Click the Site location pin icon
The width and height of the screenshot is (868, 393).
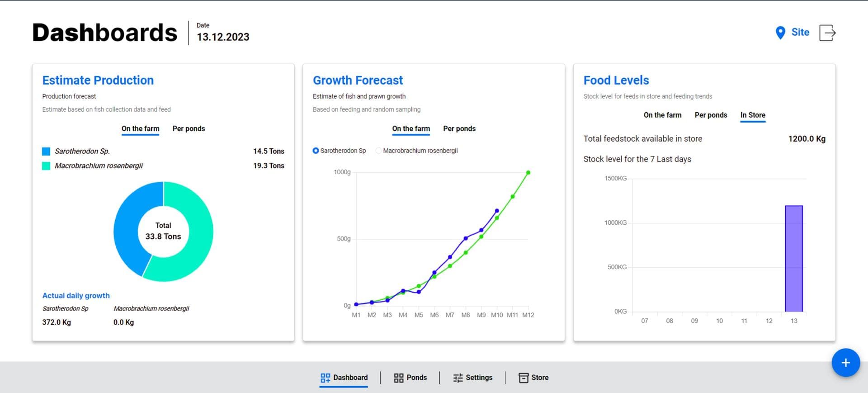tap(780, 33)
